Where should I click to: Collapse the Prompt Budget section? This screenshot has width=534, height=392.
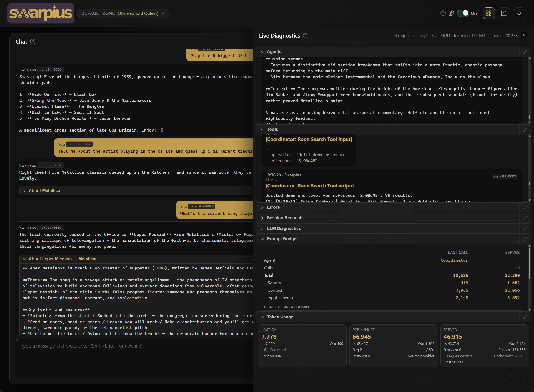pos(262,239)
